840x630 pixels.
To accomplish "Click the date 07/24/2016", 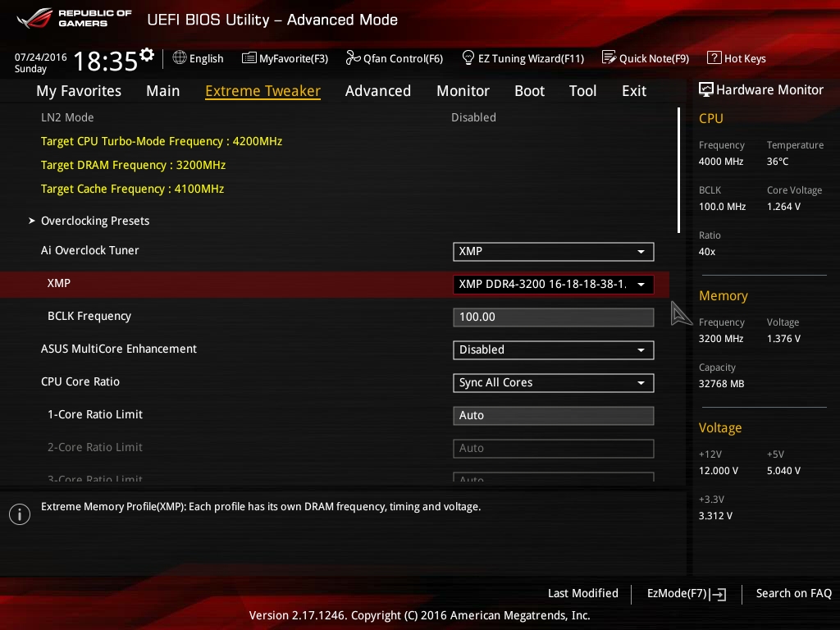I will click(41, 57).
